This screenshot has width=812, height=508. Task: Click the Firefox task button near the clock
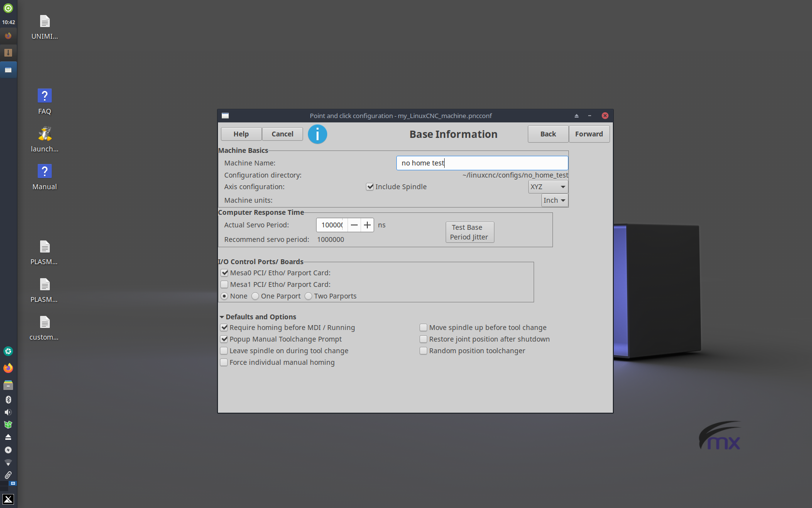8,36
